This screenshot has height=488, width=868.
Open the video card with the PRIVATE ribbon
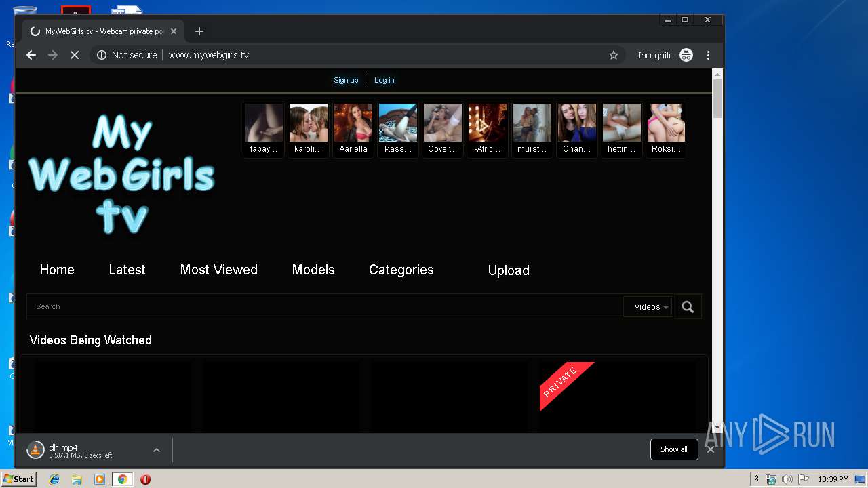click(617, 397)
